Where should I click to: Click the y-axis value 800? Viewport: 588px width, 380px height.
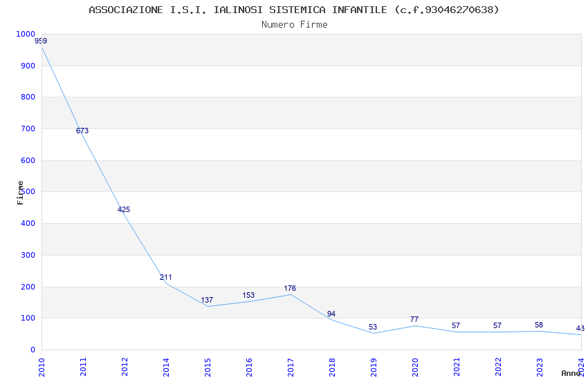click(28, 97)
